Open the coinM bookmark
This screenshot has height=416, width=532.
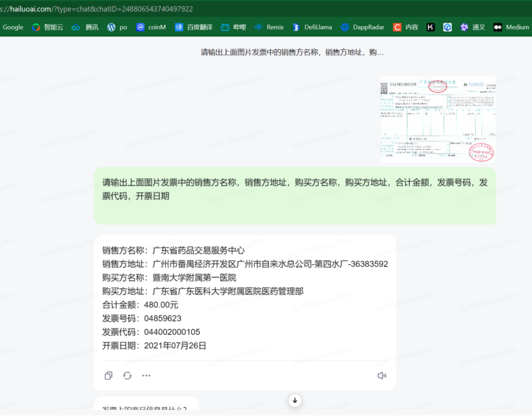(151, 27)
